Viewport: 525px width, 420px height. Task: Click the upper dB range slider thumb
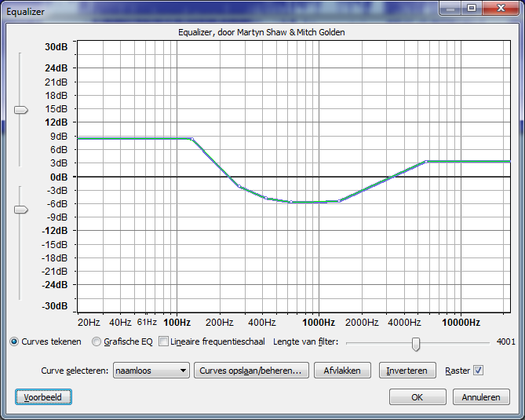20,110
